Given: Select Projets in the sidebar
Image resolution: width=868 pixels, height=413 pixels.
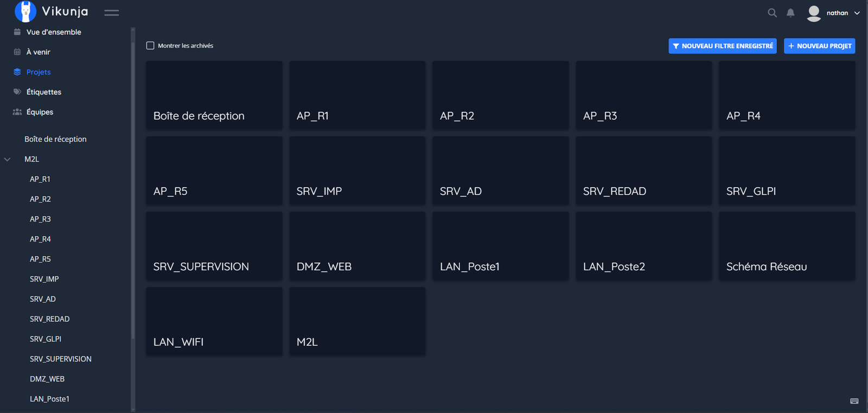Looking at the screenshot, I should point(38,72).
